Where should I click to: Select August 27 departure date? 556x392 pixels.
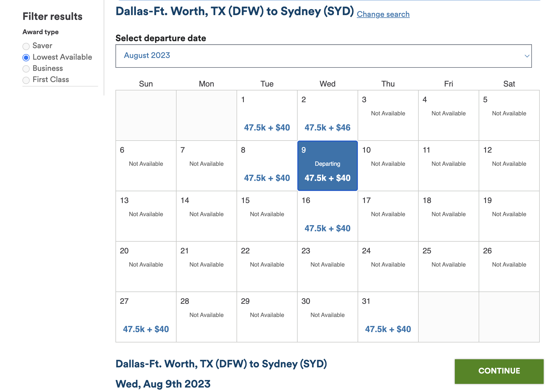[146, 317]
